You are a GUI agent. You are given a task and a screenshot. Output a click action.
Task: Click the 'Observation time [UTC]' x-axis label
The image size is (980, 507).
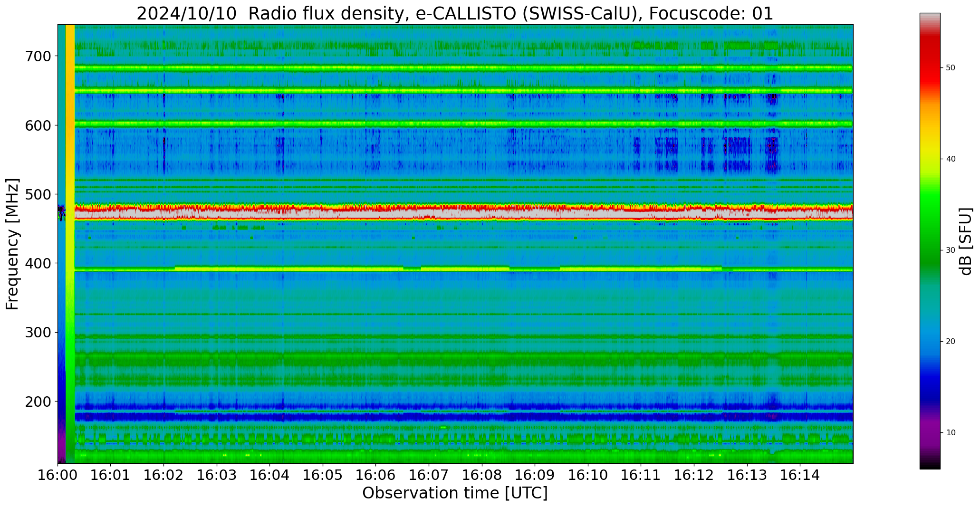[455, 493]
